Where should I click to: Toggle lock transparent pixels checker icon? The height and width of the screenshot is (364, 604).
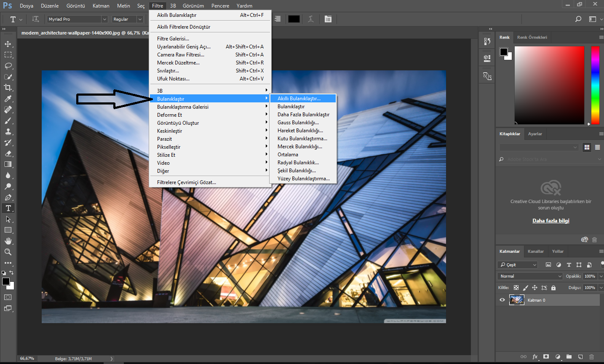[516, 288]
